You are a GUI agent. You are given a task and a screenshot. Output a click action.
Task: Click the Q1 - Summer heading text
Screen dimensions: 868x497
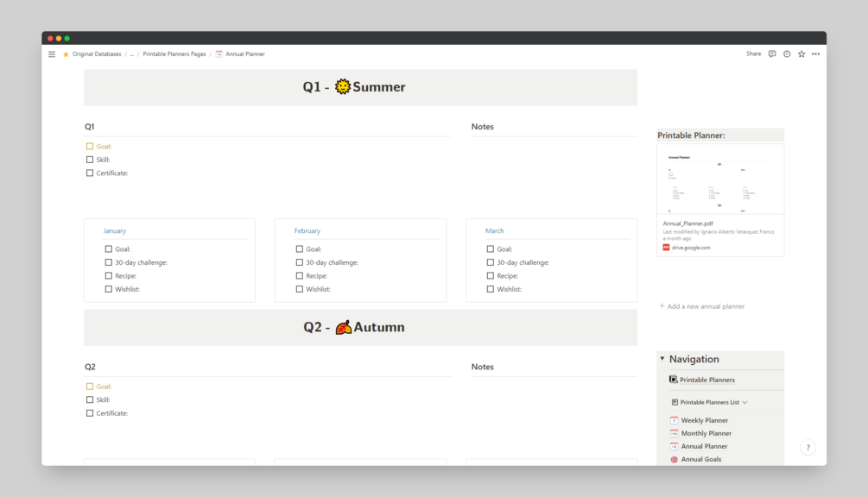pyautogui.click(x=354, y=87)
